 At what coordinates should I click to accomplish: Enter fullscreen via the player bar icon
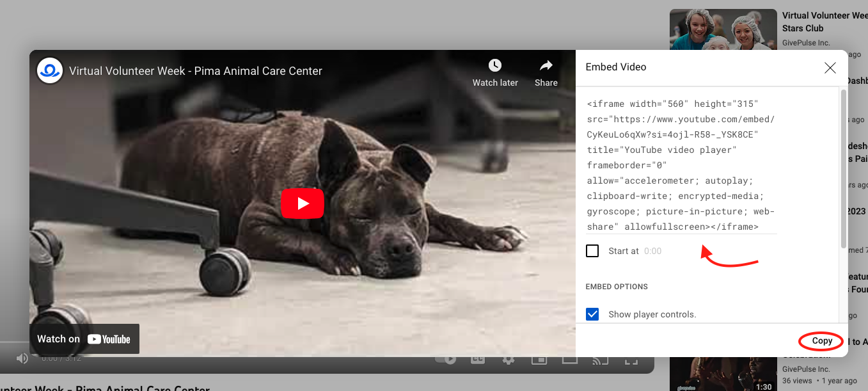pos(631,359)
